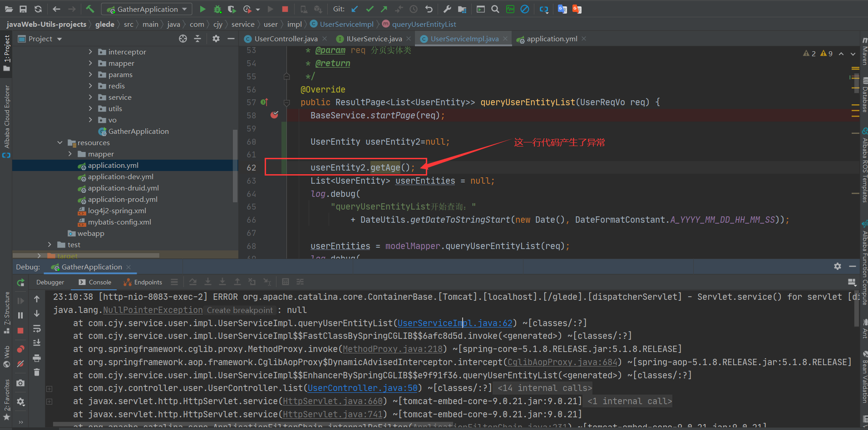Switch to the IUserService.java tab
This screenshot has width=868, height=430.
(x=374, y=39)
